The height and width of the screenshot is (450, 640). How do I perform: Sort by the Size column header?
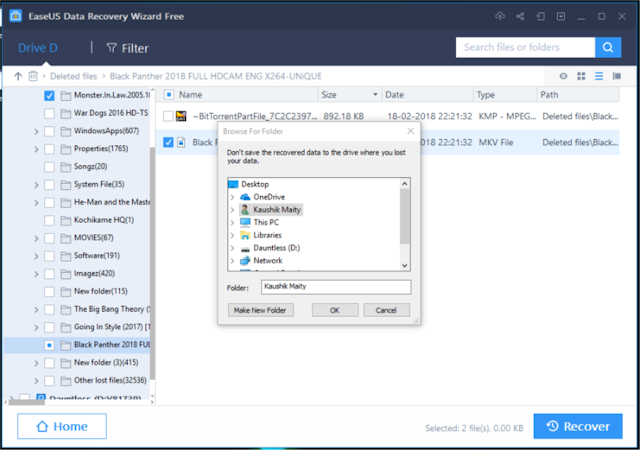click(x=350, y=95)
